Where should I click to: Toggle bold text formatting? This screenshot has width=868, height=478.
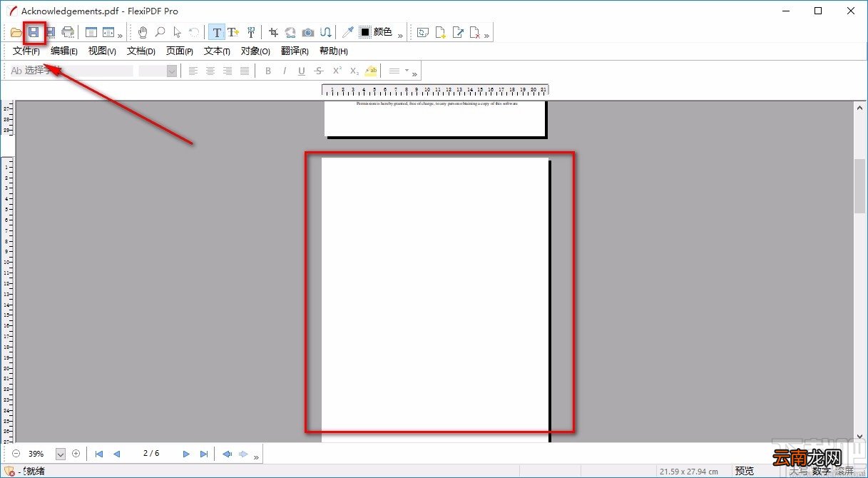pyautogui.click(x=268, y=71)
